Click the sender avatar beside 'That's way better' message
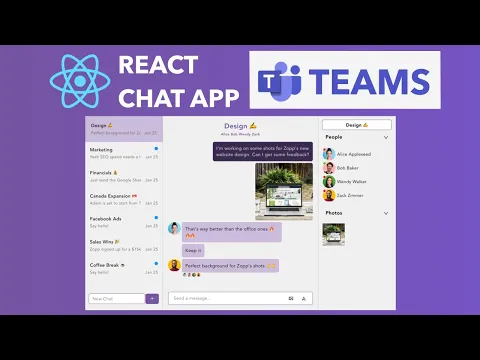Viewport: 480px width, 360px height. (174, 229)
